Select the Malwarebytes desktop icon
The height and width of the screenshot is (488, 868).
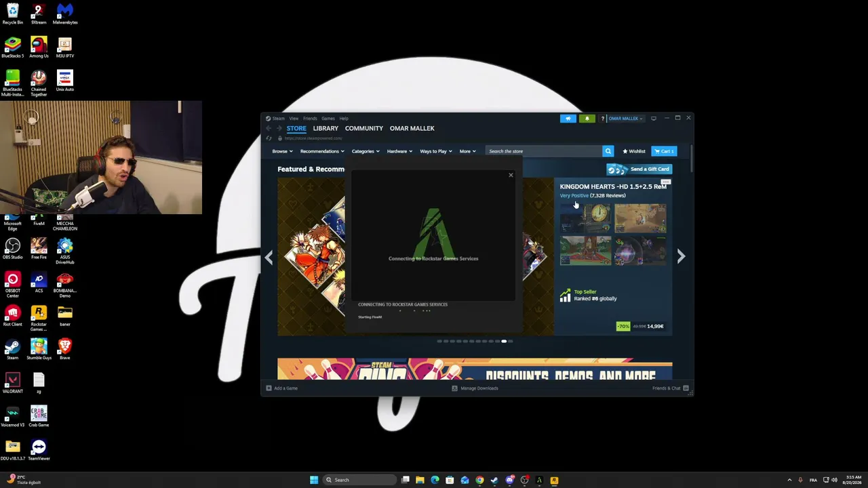click(65, 14)
